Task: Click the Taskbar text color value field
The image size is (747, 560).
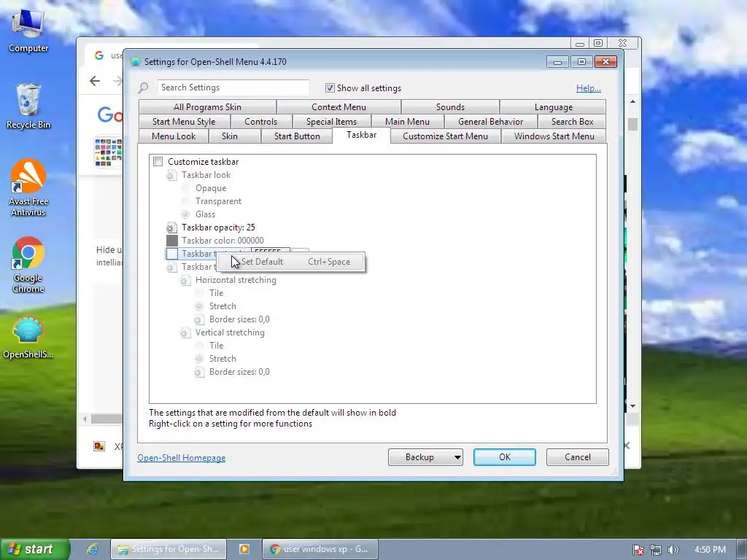Action: coord(270,251)
